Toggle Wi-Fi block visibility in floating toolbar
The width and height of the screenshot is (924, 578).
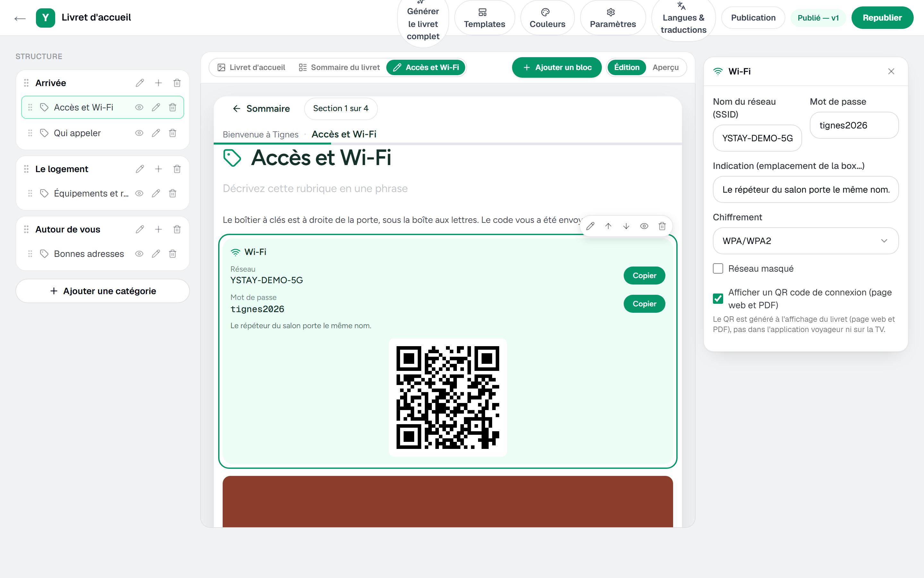pyautogui.click(x=644, y=226)
